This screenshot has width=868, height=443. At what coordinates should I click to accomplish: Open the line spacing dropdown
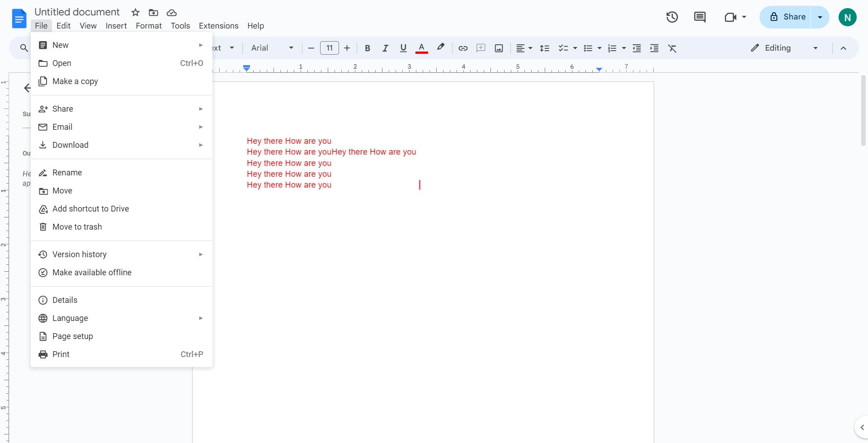(545, 48)
